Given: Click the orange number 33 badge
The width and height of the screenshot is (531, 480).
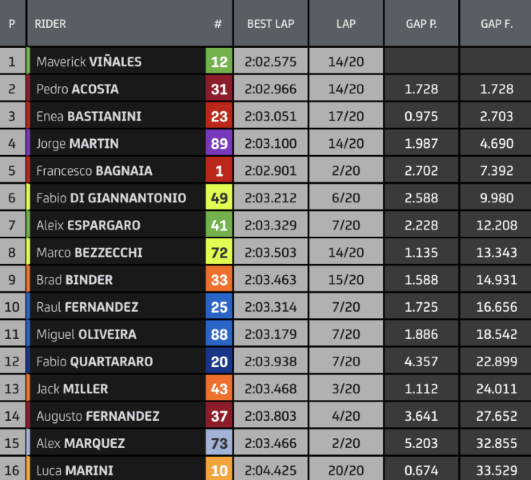Looking at the screenshot, I should pos(219,280).
